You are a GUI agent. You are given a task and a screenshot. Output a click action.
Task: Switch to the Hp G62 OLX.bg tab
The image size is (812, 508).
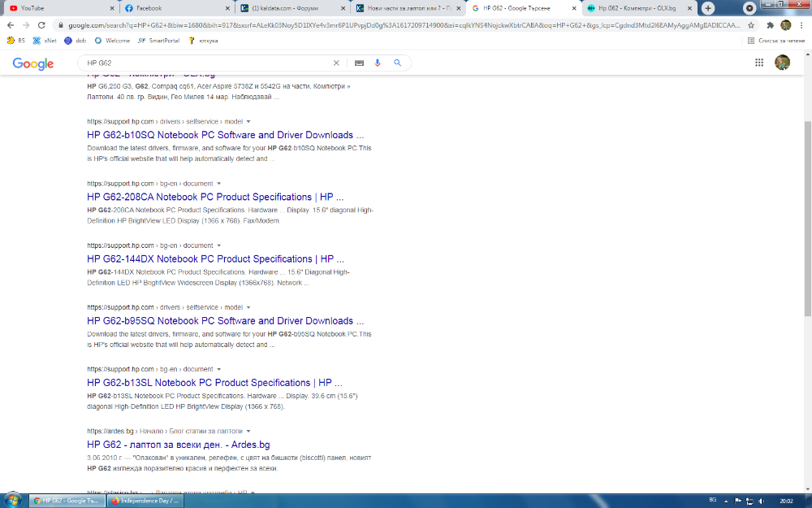[638, 8]
